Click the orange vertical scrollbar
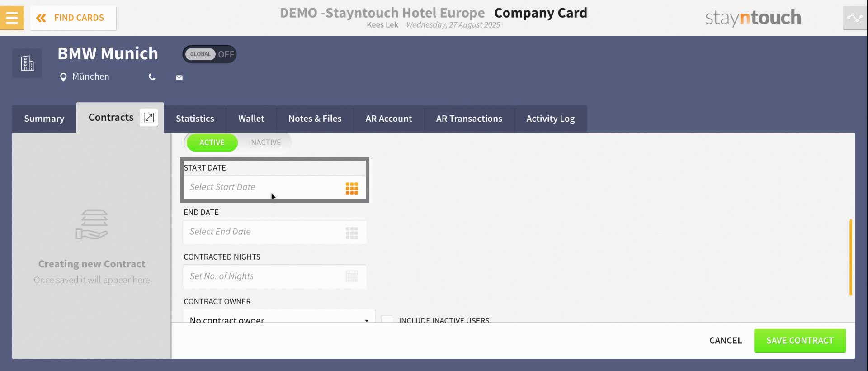This screenshot has height=371, width=868. click(x=851, y=257)
